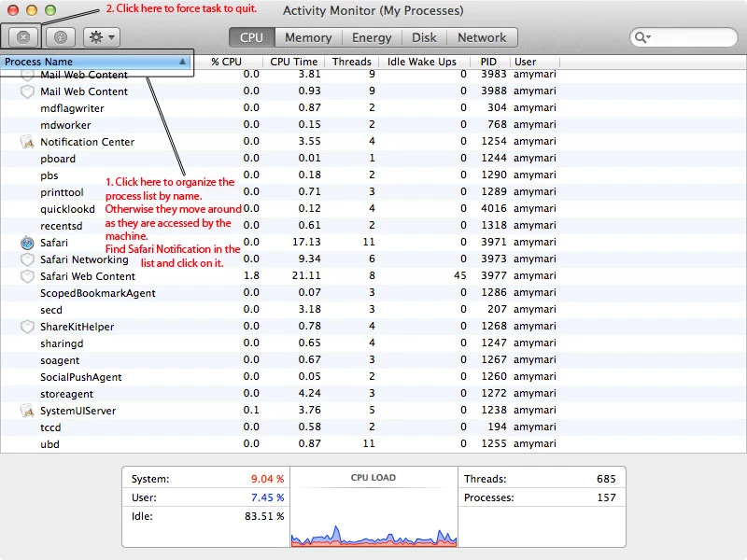Click the Safari Web Content shield icon
This screenshot has height=560, width=747.
point(28,276)
